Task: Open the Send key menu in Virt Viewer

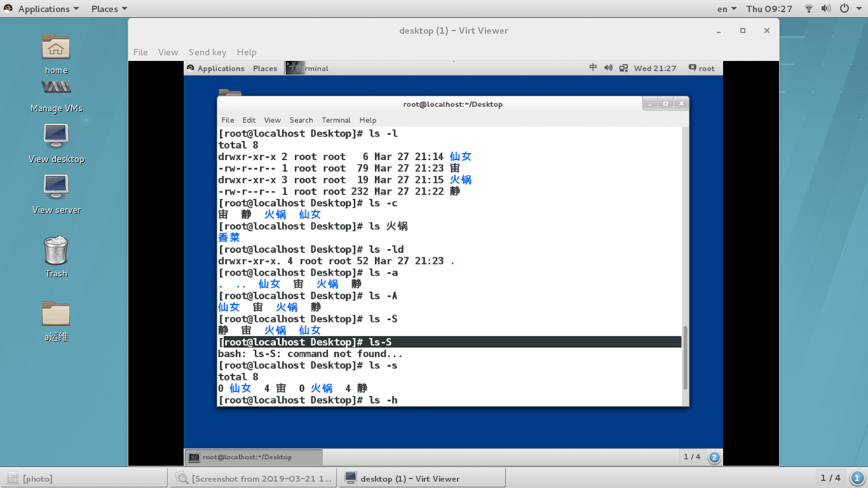Action: pos(207,52)
